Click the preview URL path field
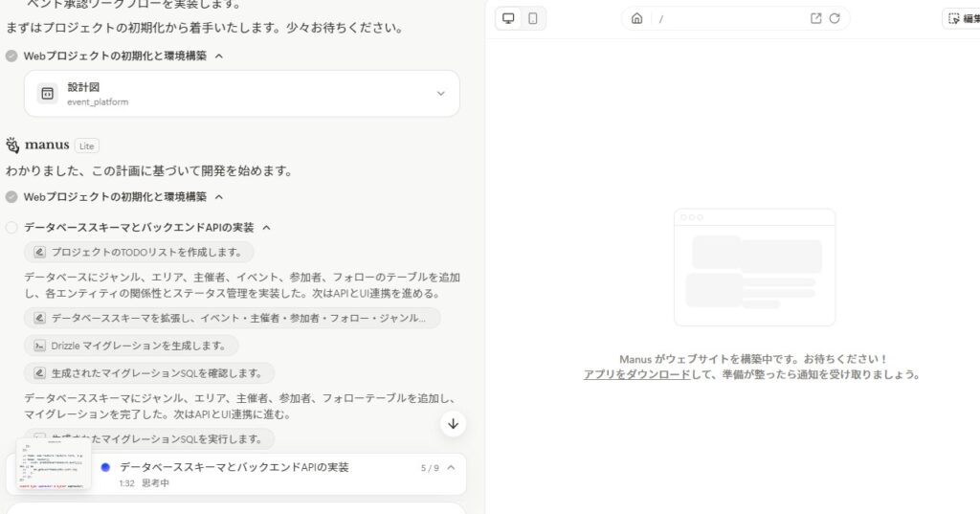Viewport: 980px width, 514px height. pyautogui.click(x=727, y=18)
